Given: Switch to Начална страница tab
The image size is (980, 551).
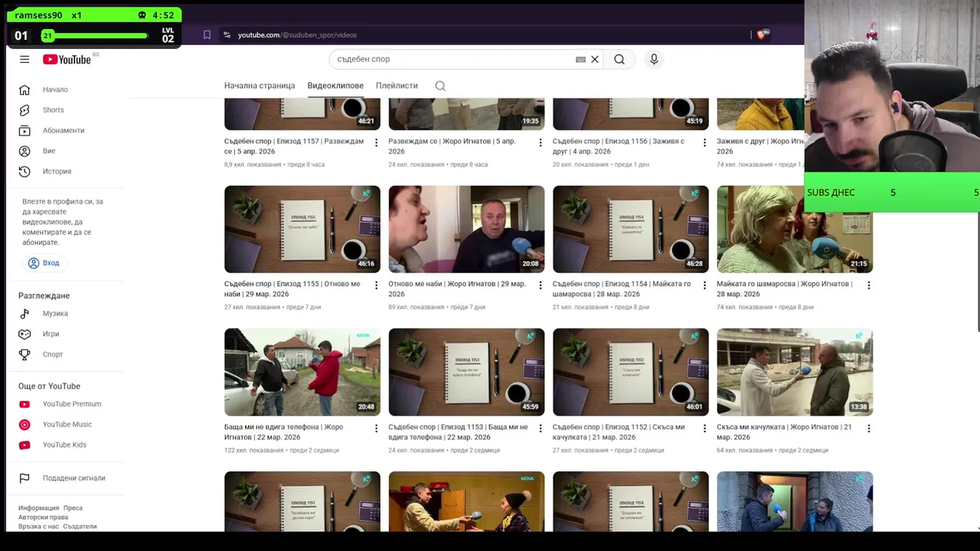Looking at the screenshot, I should click(260, 86).
